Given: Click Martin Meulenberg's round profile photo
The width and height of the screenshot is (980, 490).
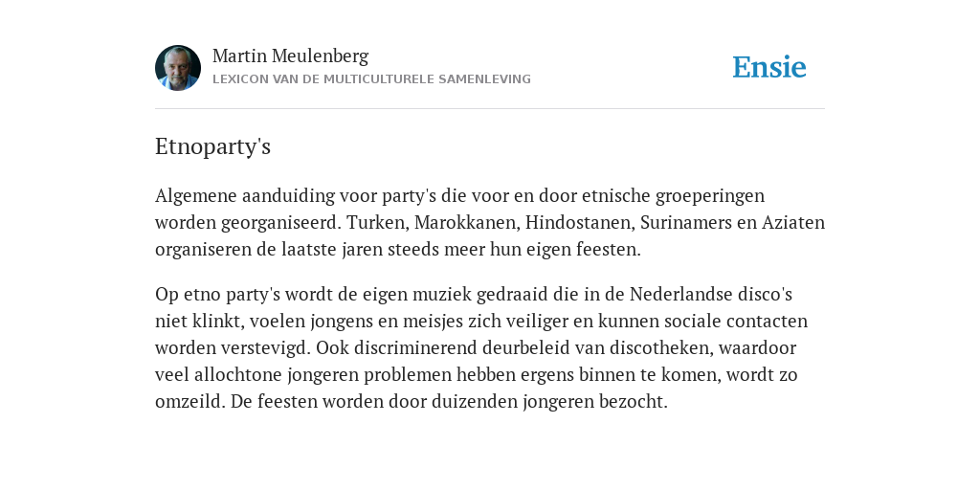Looking at the screenshot, I should click(x=178, y=68).
